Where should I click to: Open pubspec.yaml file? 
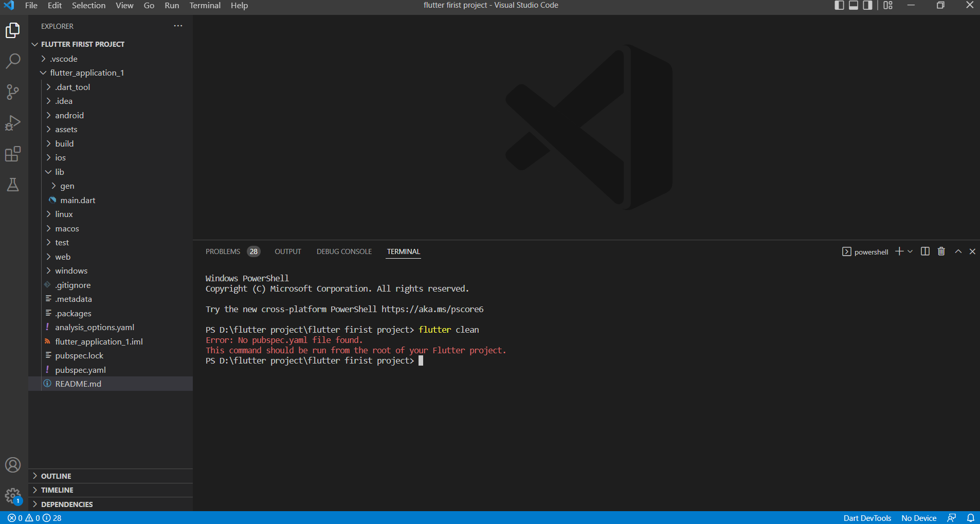pos(111,370)
